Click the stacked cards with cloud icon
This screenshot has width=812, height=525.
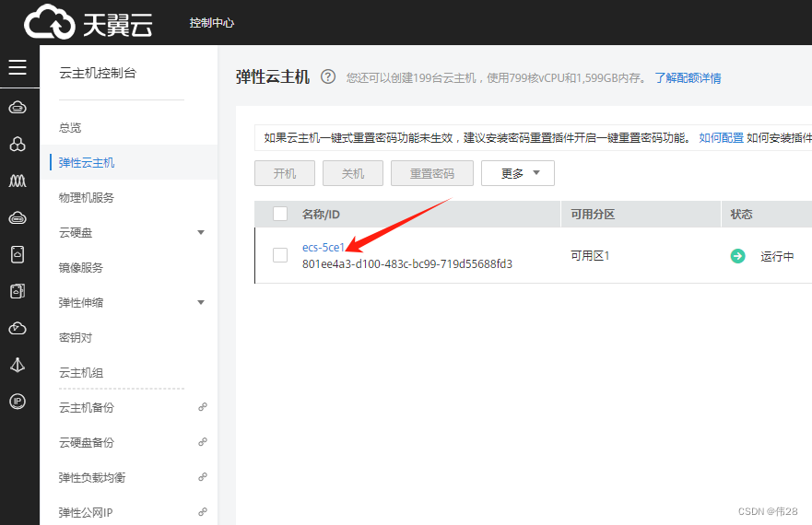point(18,291)
